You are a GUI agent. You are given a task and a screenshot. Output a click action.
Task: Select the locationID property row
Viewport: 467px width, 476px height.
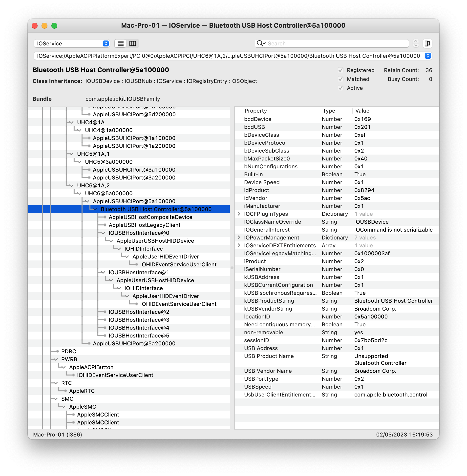click(x=337, y=317)
